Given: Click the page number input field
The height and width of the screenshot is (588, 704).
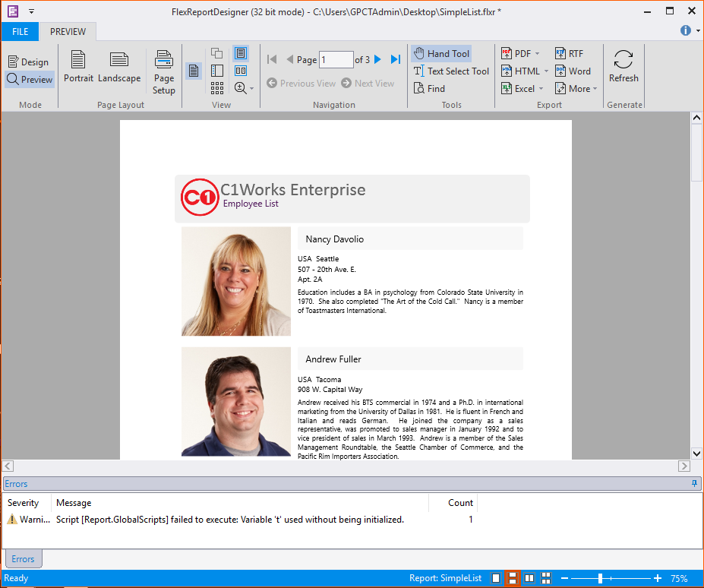Looking at the screenshot, I should pyautogui.click(x=336, y=60).
